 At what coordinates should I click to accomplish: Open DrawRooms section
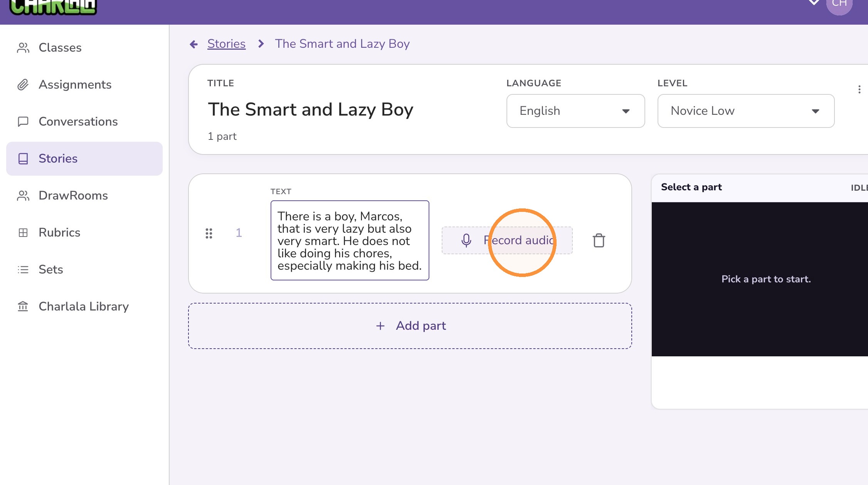pyautogui.click(x=84, y=196)
